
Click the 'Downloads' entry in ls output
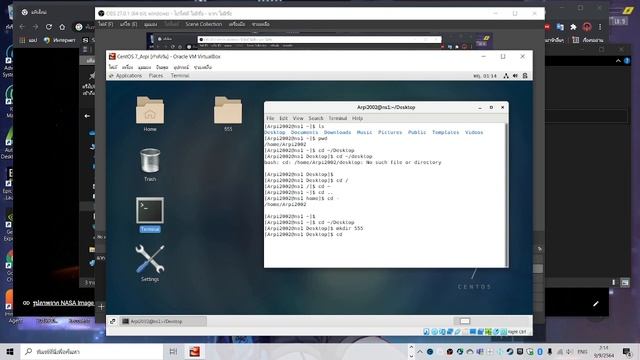tap(337, 133)
